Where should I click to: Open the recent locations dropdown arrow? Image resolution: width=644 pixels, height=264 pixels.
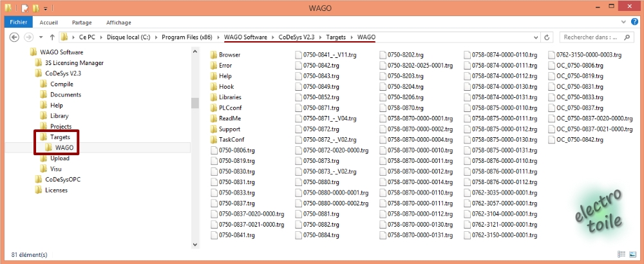tap(41, 37)
